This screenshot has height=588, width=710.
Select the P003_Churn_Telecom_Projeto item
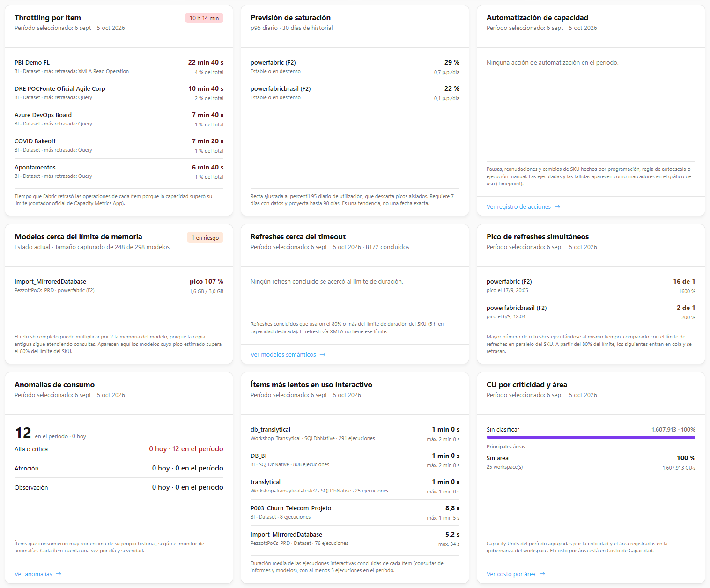355,513
